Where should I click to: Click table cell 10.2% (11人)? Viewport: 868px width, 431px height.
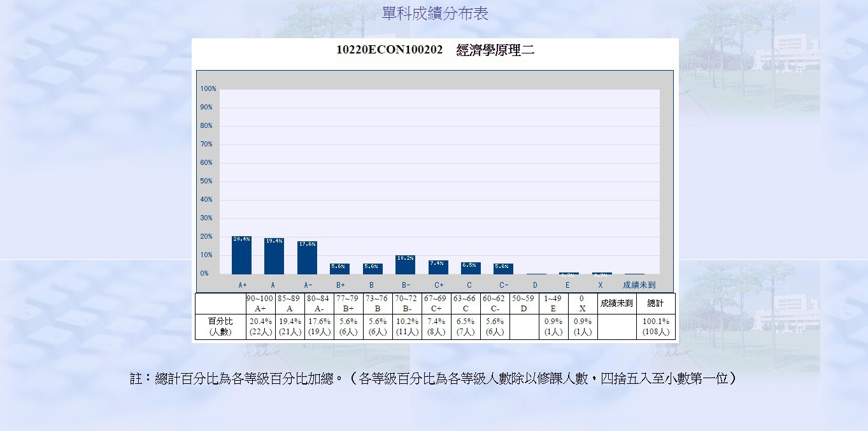(x=407, y=327)
